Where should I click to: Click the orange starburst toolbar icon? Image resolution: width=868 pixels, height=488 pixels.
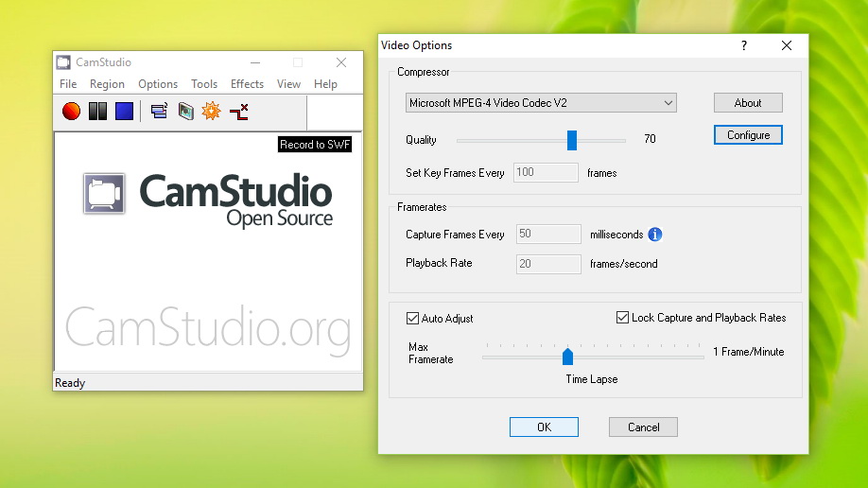[212, 112]
